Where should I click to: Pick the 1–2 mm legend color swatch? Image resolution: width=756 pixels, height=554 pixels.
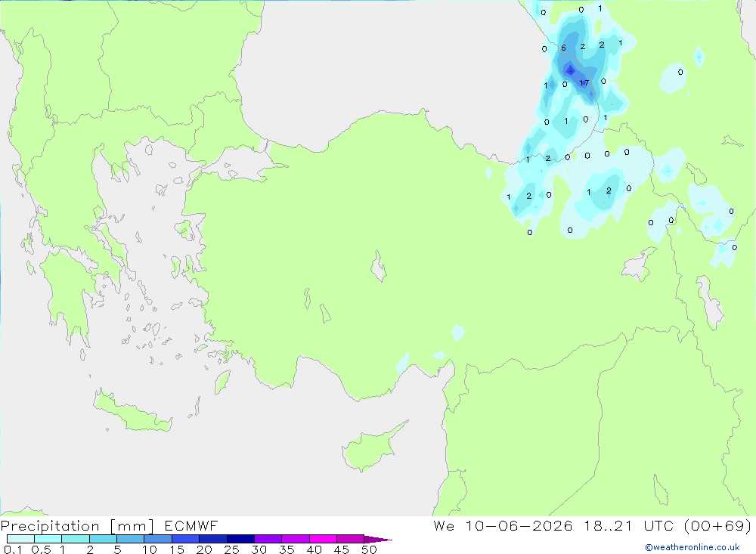tap(76, 539)
